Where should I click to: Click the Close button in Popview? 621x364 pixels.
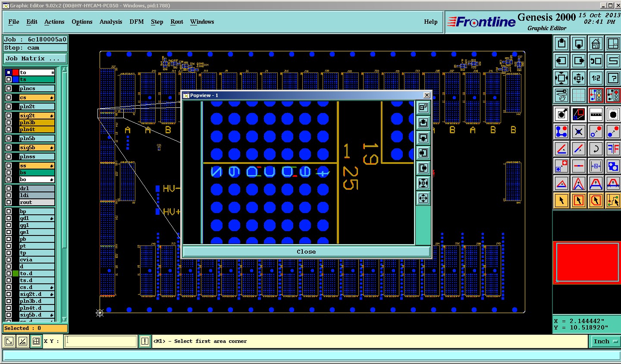[x=306, y=251]
